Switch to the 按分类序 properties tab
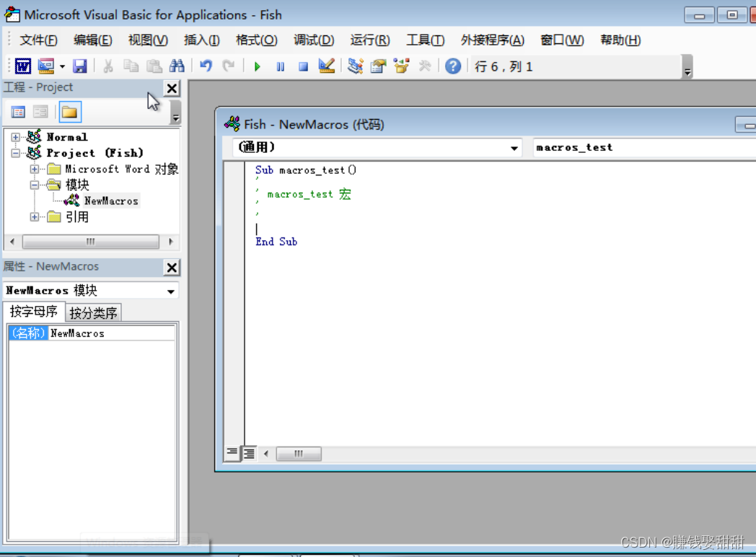The width and height of the screenshot is (756, 557). pyautogui.click(x=93, y=313)
